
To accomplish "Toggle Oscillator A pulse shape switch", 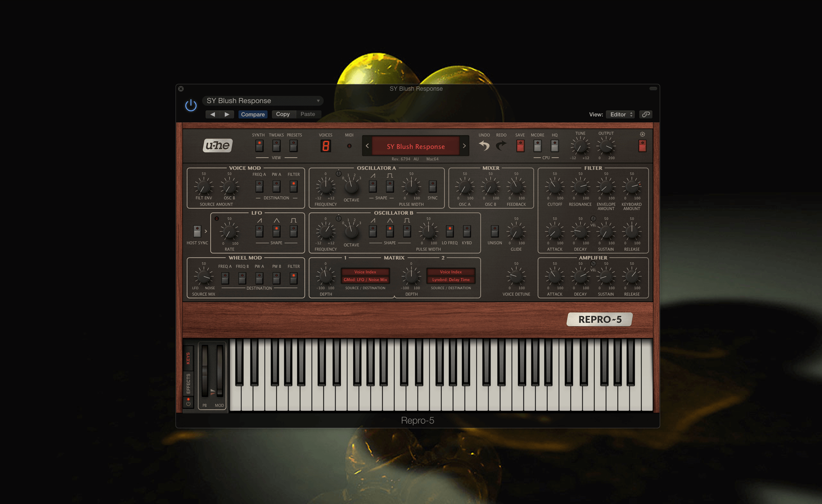I will pos(390,186).
